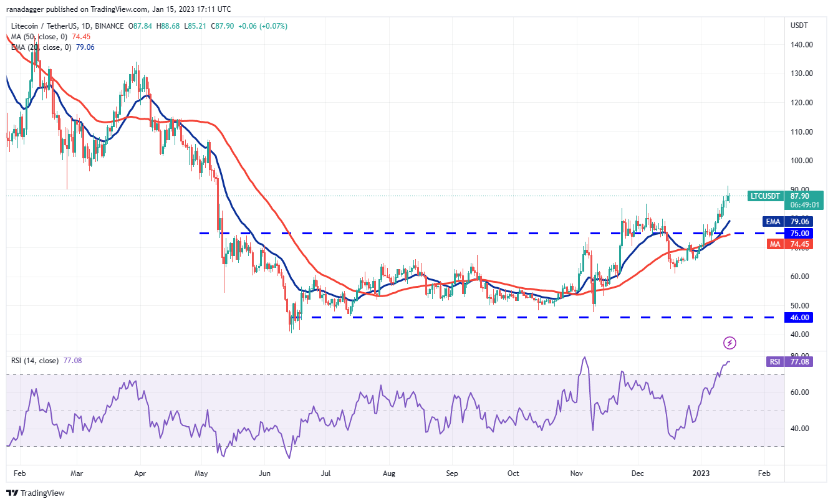Click the 2023 label on time axis
Viewport: 833px width, 504px height.
(701, 473)
